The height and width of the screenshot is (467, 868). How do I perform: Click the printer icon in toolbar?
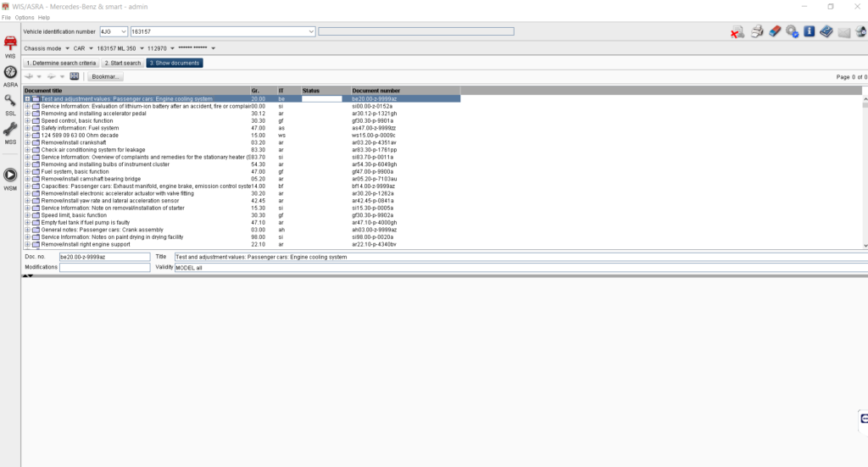(757, 31)
